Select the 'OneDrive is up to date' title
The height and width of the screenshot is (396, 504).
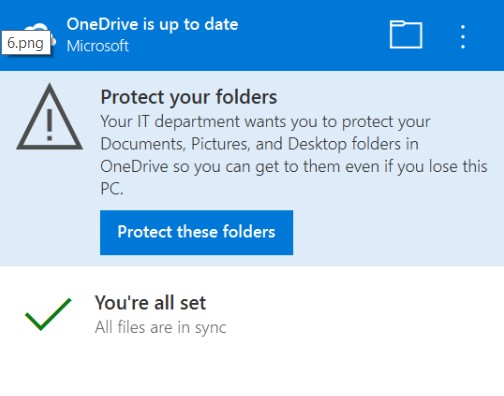point(152,24)
